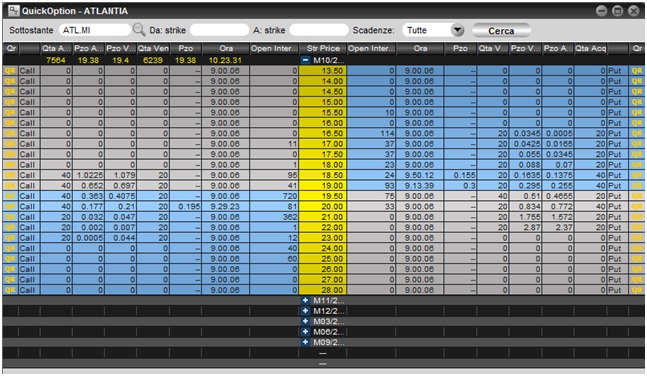This screenshot has width=647, height=376.
Task: Sort by the Str Price column header
Action: point(323,48)
